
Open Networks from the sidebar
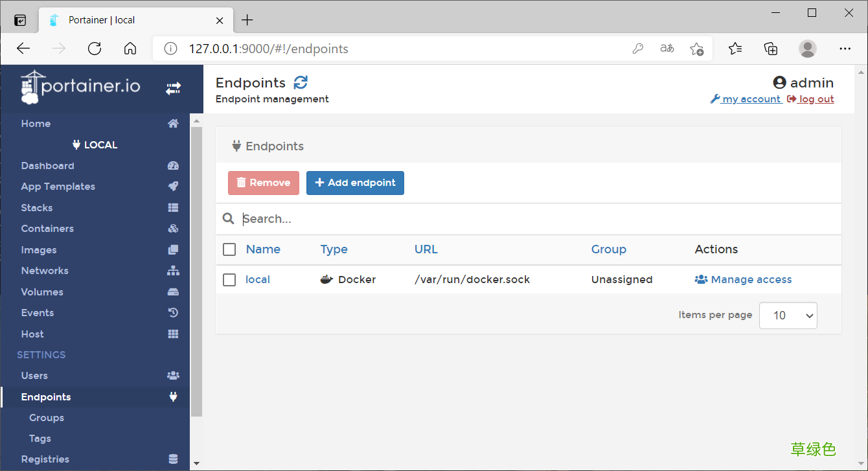coord(44,270)
